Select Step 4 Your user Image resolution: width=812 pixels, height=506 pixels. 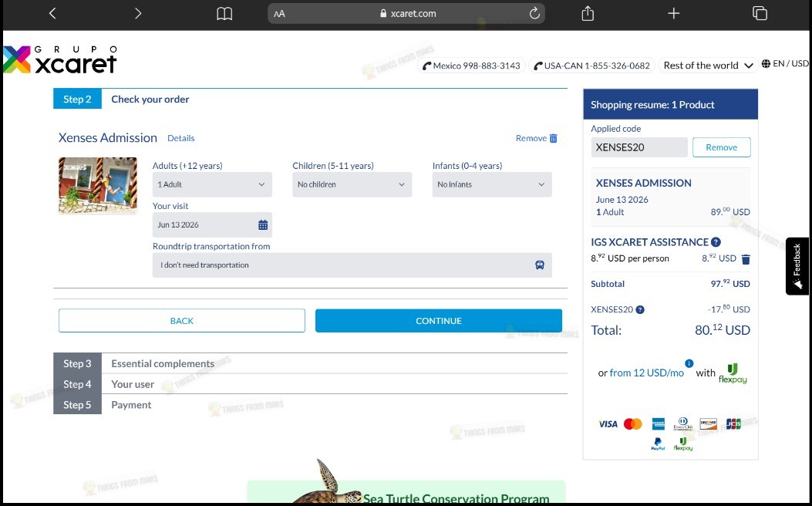[310, 384]
